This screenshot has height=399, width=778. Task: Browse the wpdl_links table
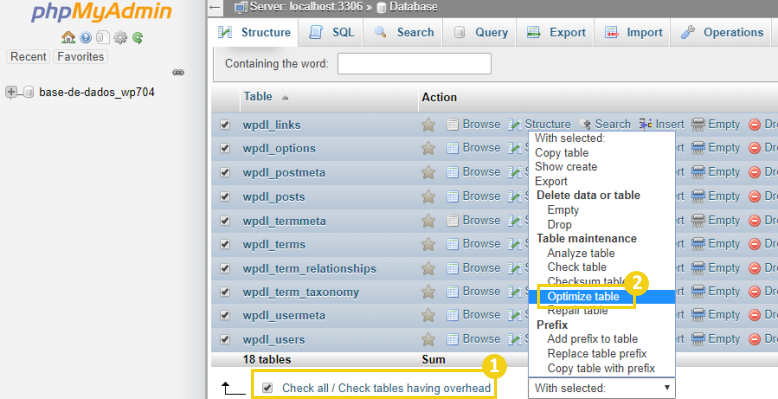click(x=473, y=124)
